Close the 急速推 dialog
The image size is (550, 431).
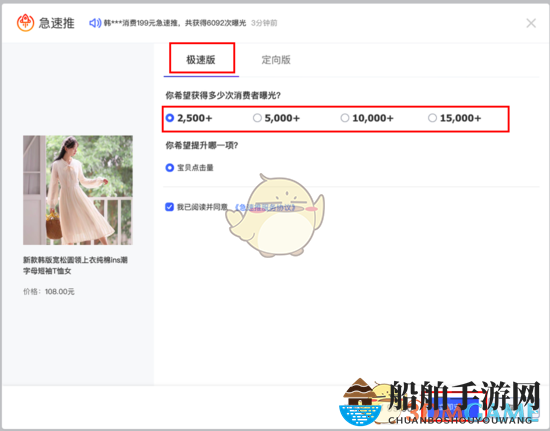[x=531, y=23]
